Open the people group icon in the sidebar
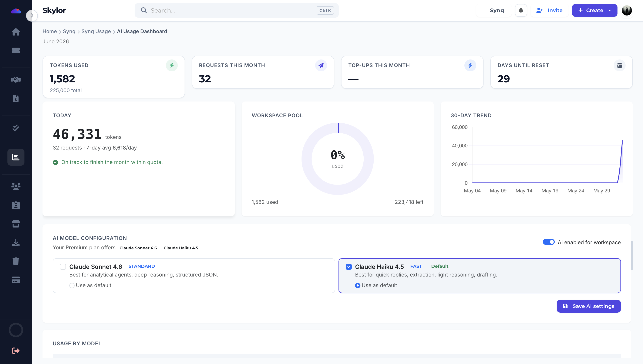 pos(16,186)
